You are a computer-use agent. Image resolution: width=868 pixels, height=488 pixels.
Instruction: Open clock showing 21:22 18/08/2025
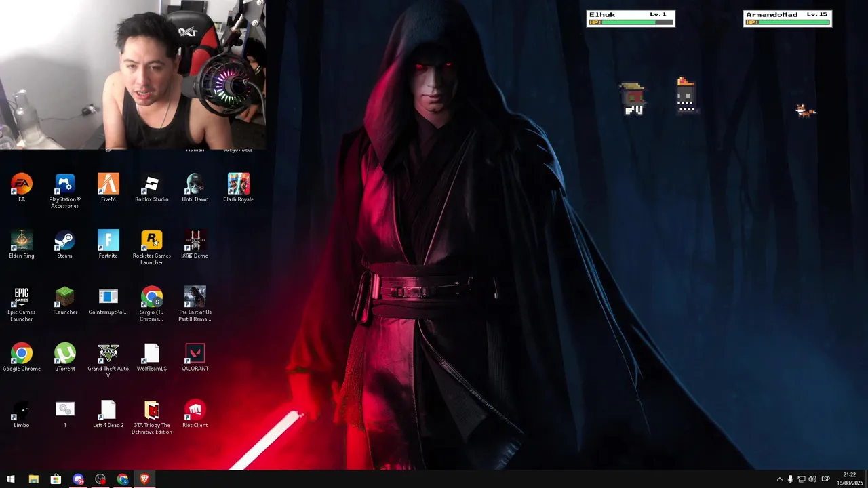(x=850, y=479)
